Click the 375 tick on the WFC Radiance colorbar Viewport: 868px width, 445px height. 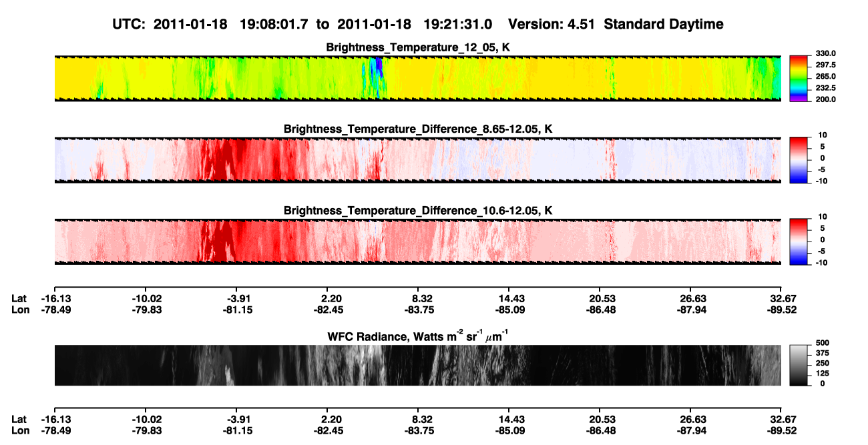click(x=821, y=353)
